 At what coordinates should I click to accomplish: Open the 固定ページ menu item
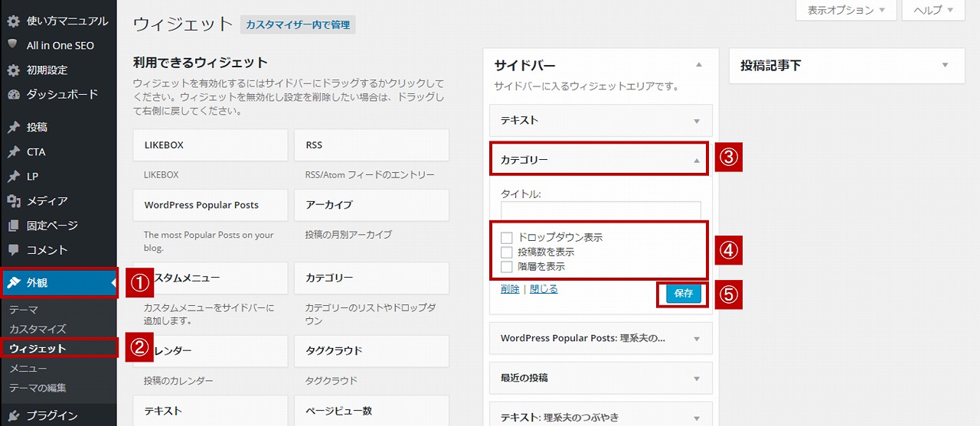point(58,226)
